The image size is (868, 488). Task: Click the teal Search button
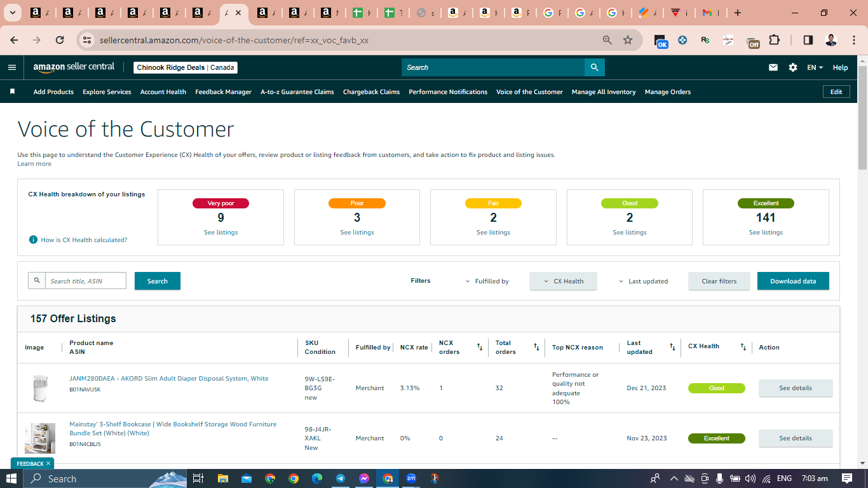coord(158,281)
